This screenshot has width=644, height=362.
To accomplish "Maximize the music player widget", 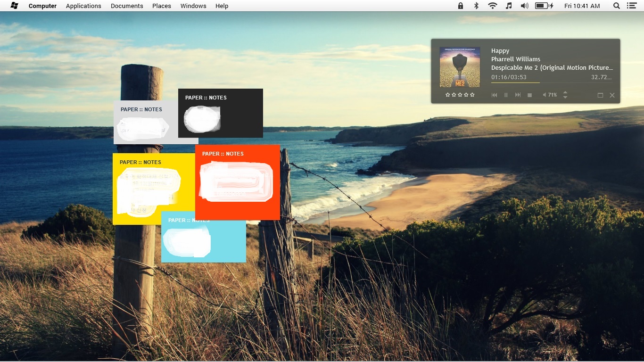I will click(600, 95).
